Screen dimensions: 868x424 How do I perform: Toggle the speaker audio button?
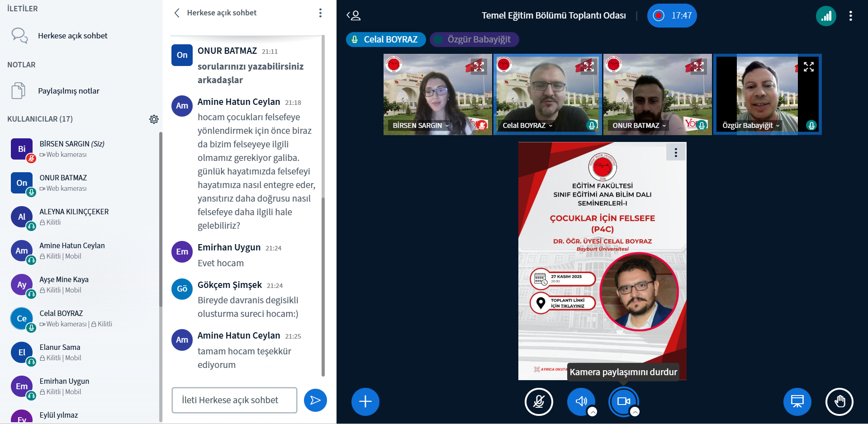point(581,401)
